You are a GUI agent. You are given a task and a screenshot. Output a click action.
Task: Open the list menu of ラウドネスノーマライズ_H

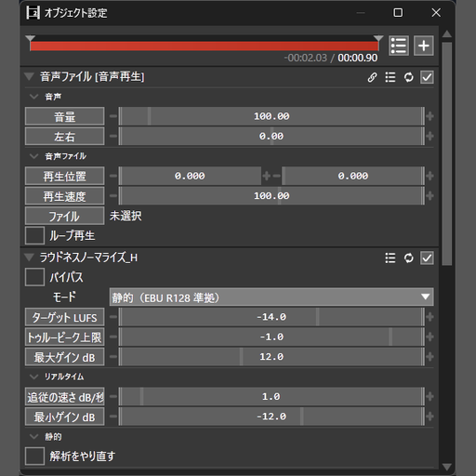click(390, 258)
